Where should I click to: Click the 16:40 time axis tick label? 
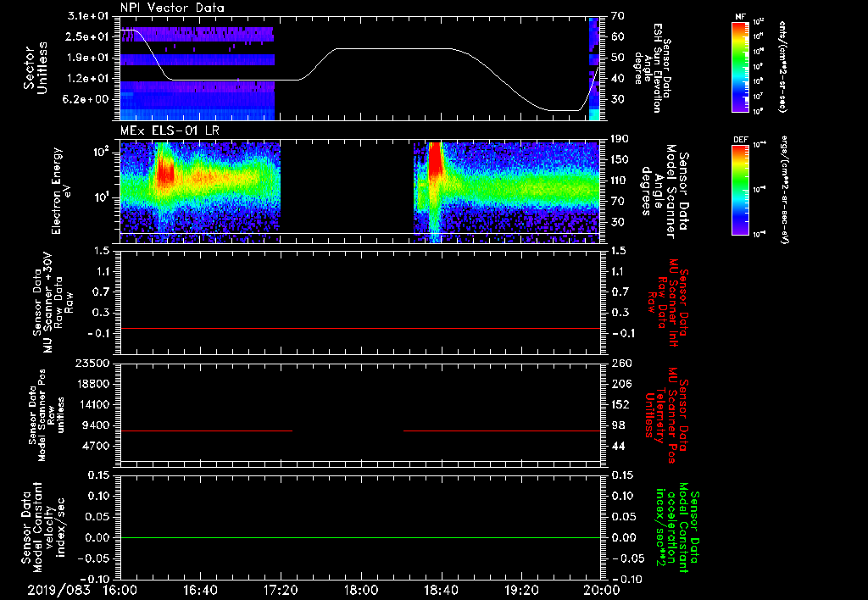click(200, 590)
